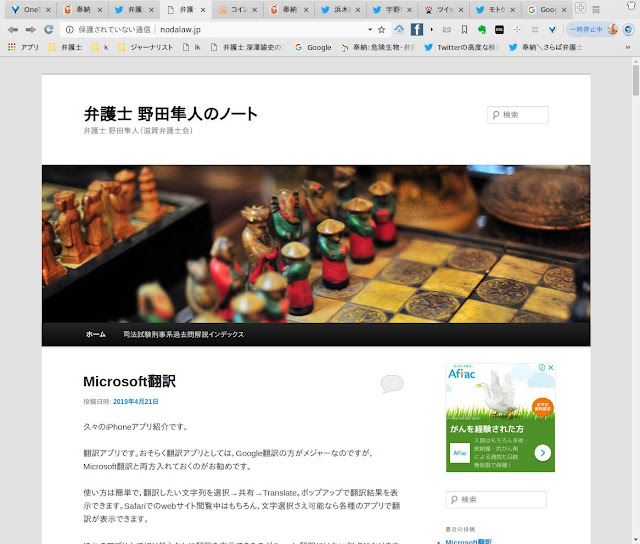The width and height of the screenshot is (640, 544).
Task: Open a new tab with plus button
Action: [580, 8]
